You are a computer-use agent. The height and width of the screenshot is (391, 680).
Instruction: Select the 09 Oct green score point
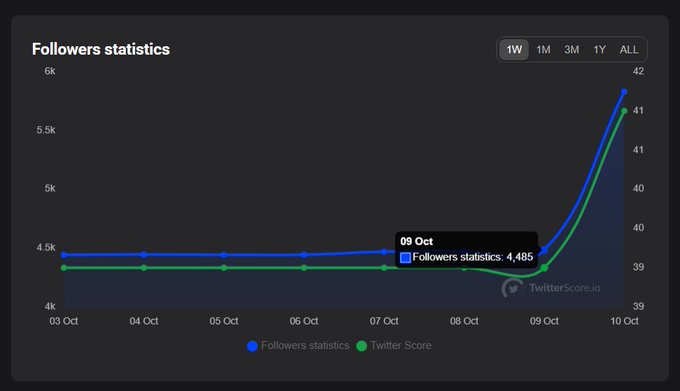(544, 268)
